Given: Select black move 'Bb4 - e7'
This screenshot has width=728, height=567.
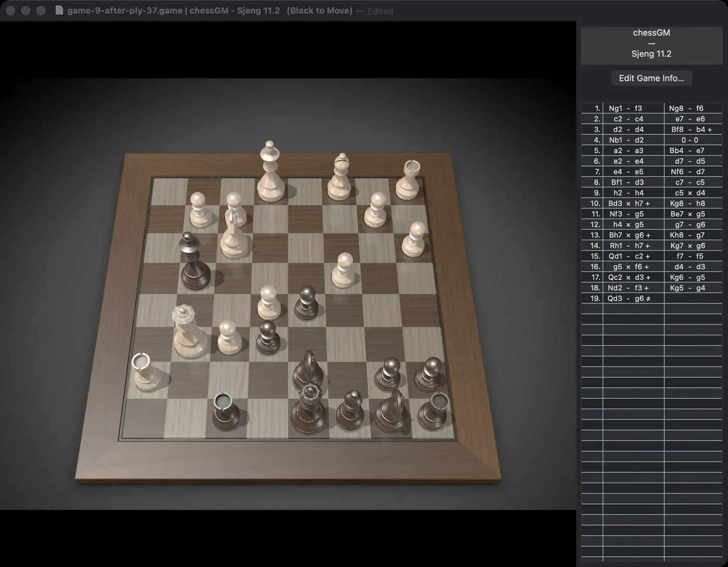Looking at the screenshot, I should point(693,150).
